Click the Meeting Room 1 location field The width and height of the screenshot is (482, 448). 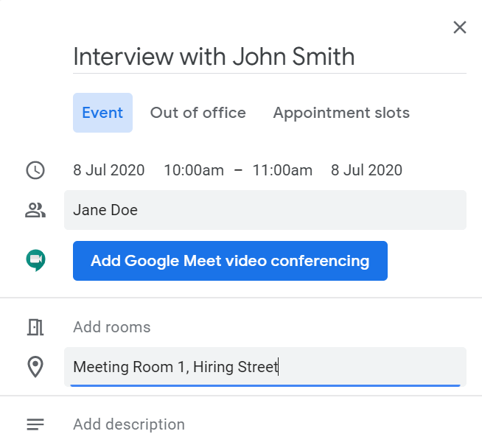coord(265,367)
